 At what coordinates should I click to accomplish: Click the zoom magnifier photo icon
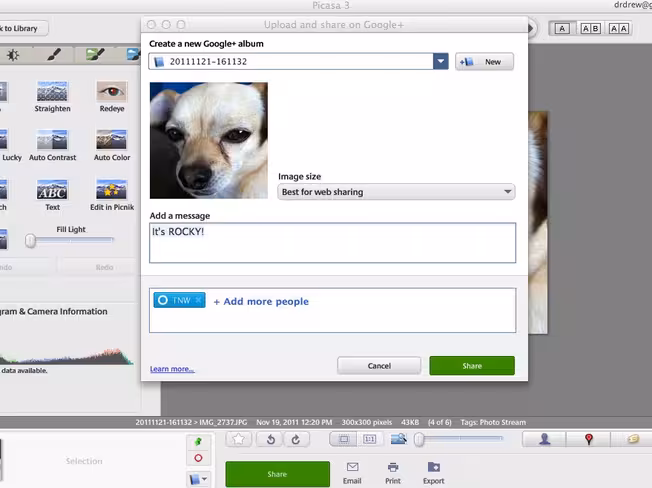[x=398, y=439]
